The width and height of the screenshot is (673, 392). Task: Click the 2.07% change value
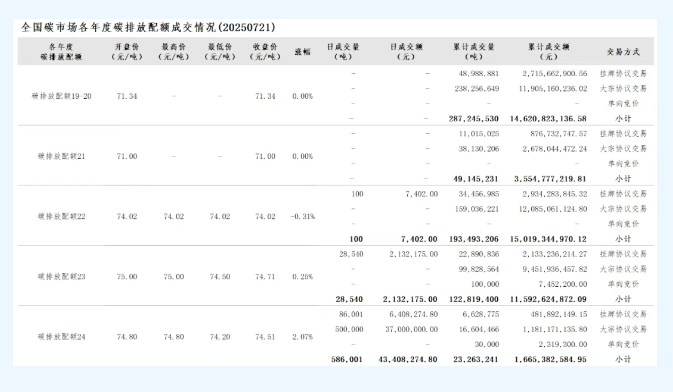[x=303, y=337]
